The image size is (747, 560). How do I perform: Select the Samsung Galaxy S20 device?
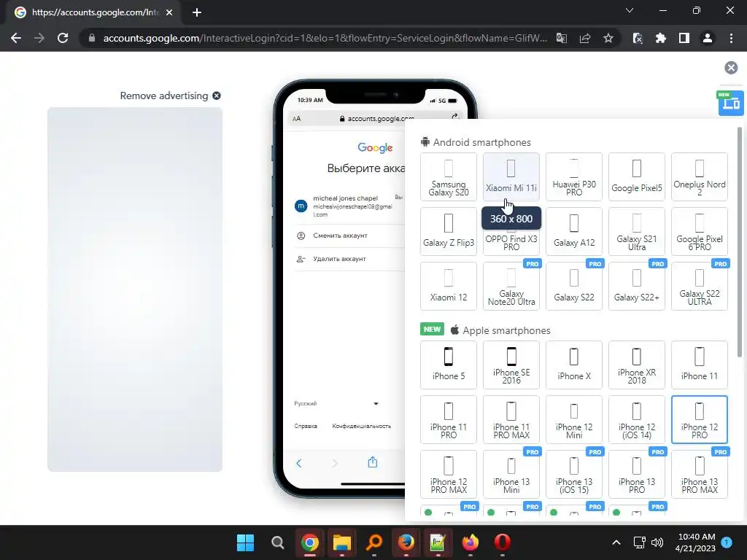[x=449, y=176]
